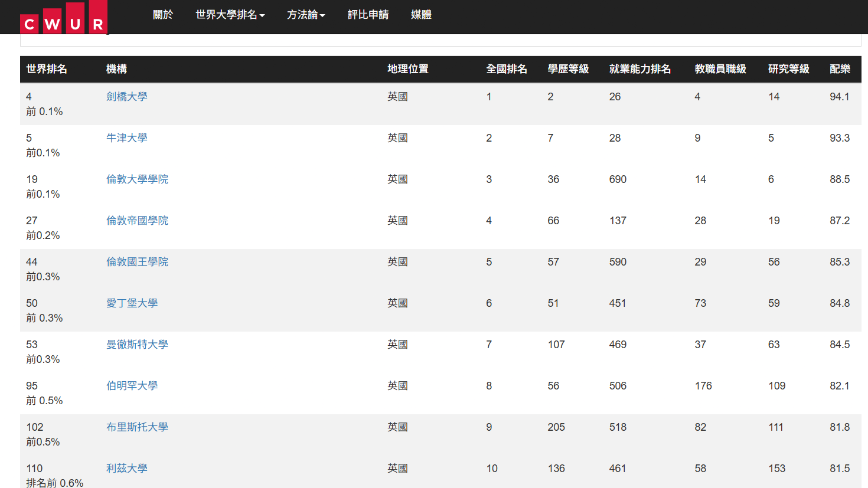Select world rank 19 for 倫敦大學學院
Viewport: 868px width, 488px height.
(32, 179)
